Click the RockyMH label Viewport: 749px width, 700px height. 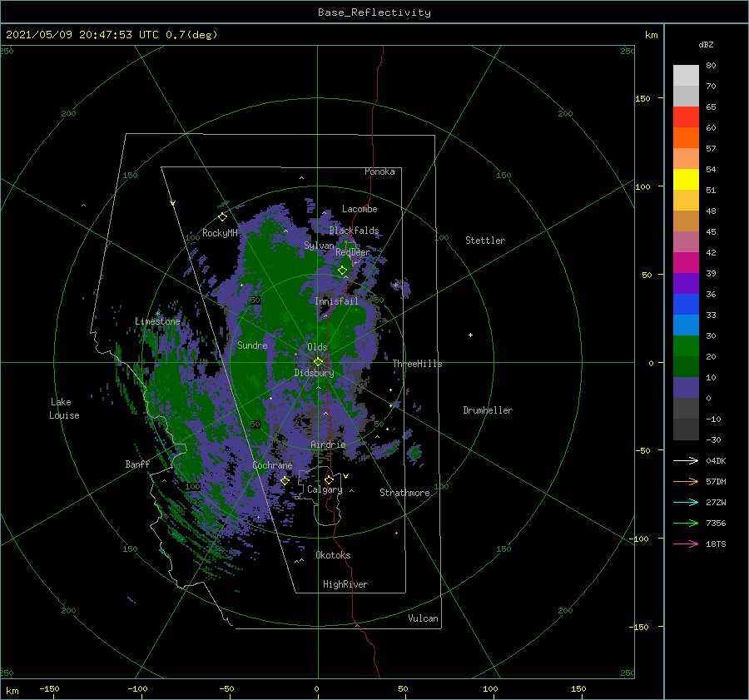[220, 233]
